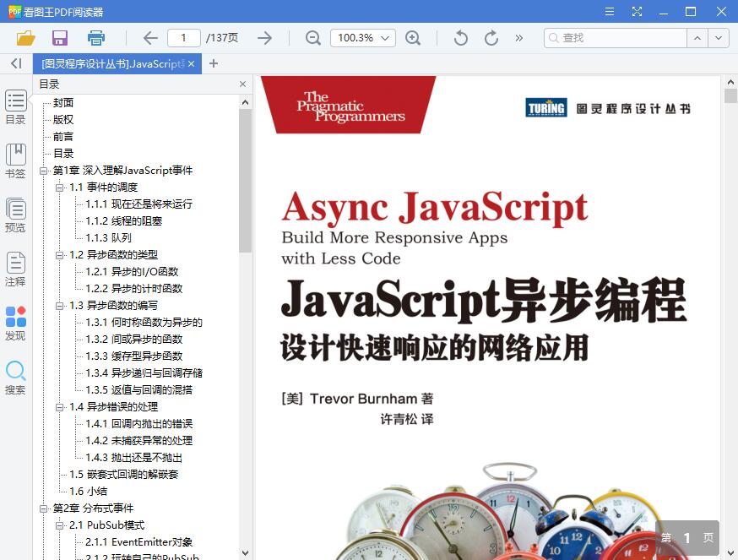738x560 pixels.
Task: Rotate page counterclockwise
Action: tap(460, 38)
